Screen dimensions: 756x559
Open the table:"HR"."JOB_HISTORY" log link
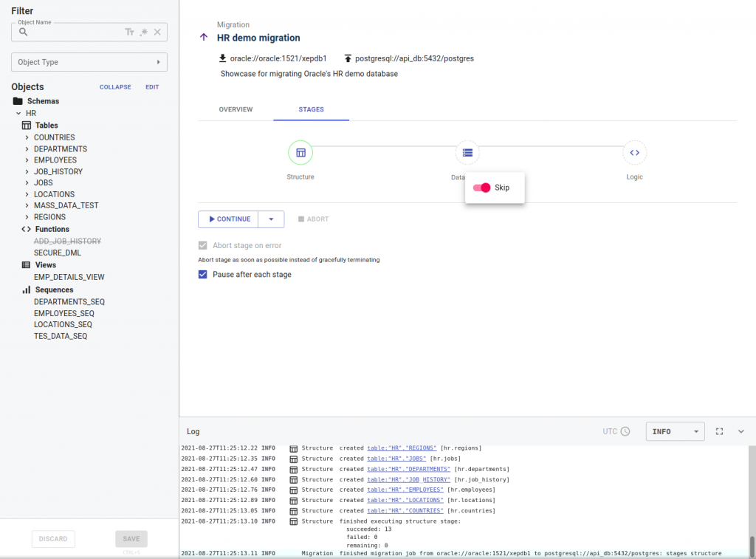(x=408, y=480)
